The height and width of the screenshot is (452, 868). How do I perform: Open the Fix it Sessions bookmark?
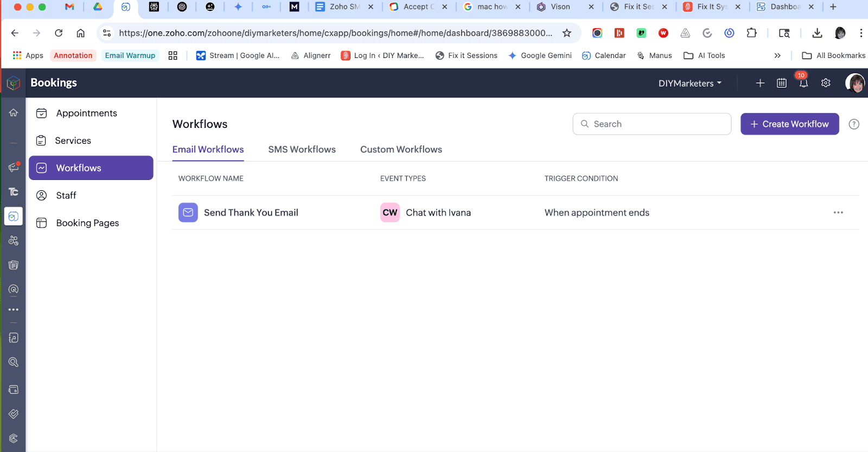point(467,55)
